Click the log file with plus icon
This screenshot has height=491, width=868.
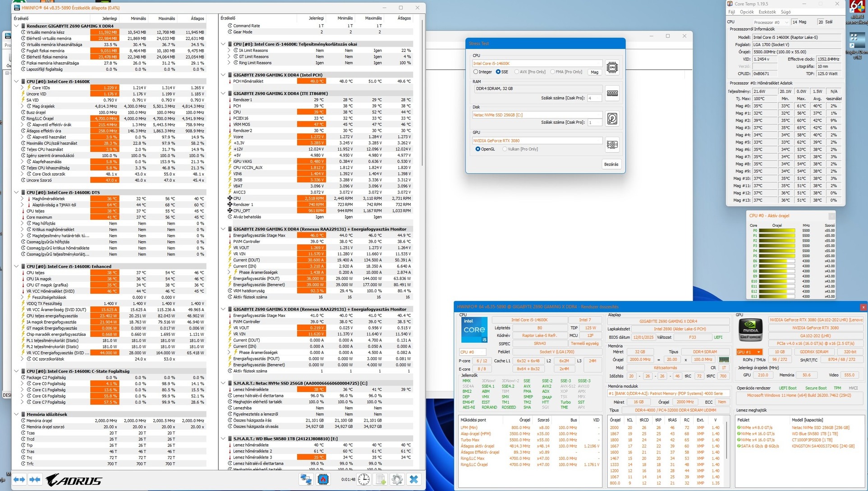coord(381,480)
